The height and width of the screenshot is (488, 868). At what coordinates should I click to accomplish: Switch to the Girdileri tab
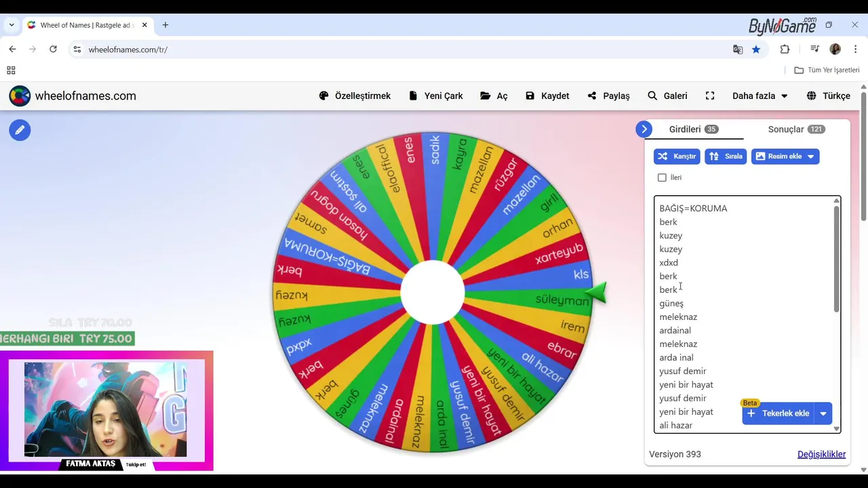693,129
